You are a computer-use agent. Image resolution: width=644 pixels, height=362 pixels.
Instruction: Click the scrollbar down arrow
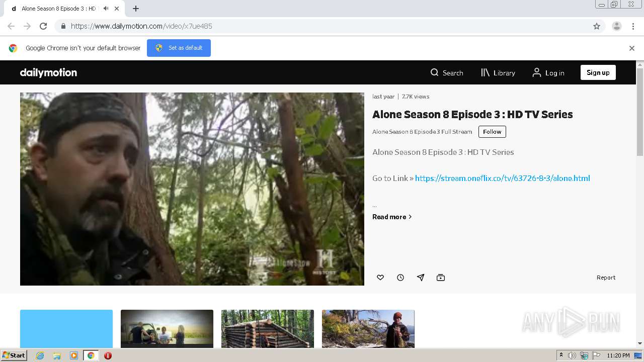[x=640, y=343]
